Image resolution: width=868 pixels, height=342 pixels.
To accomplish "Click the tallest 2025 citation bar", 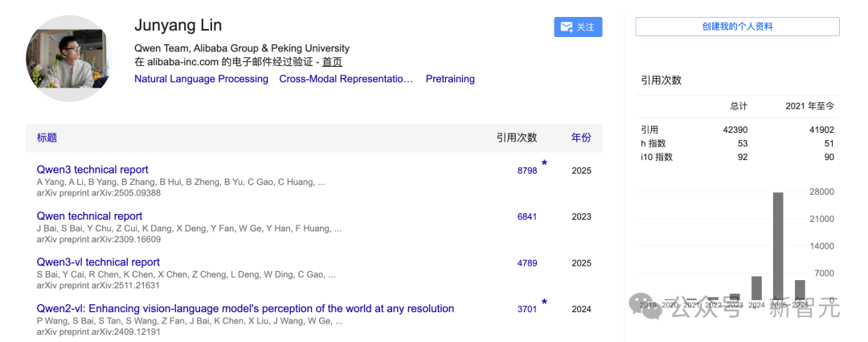I will click(778, 245).
